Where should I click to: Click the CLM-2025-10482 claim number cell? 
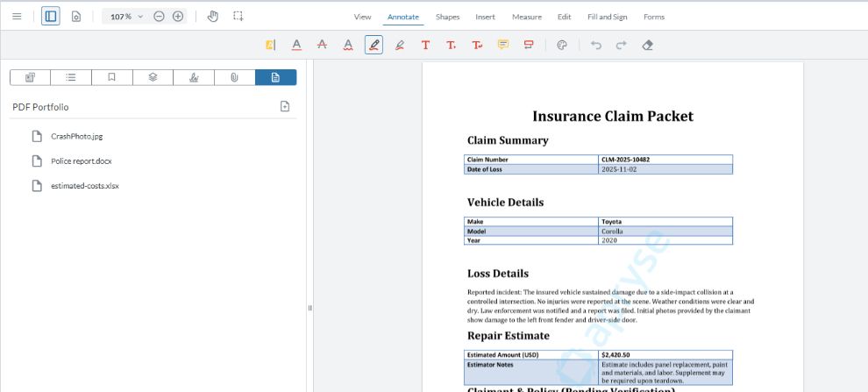[x=665, y=160]
